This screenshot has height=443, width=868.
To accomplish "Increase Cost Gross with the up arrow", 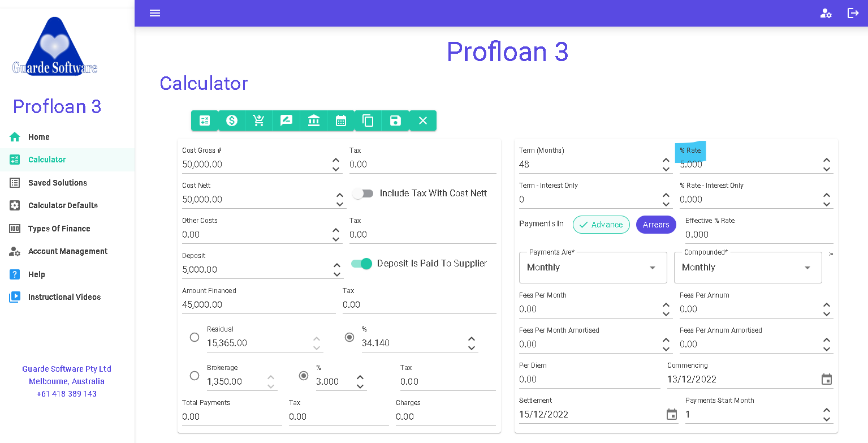I will tap(336, 160).
